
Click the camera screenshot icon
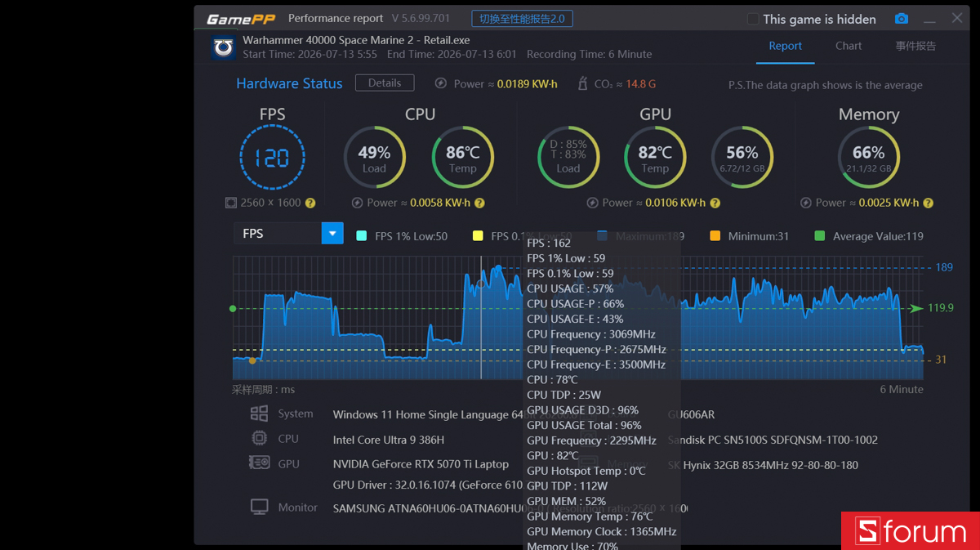click(901, 19)
